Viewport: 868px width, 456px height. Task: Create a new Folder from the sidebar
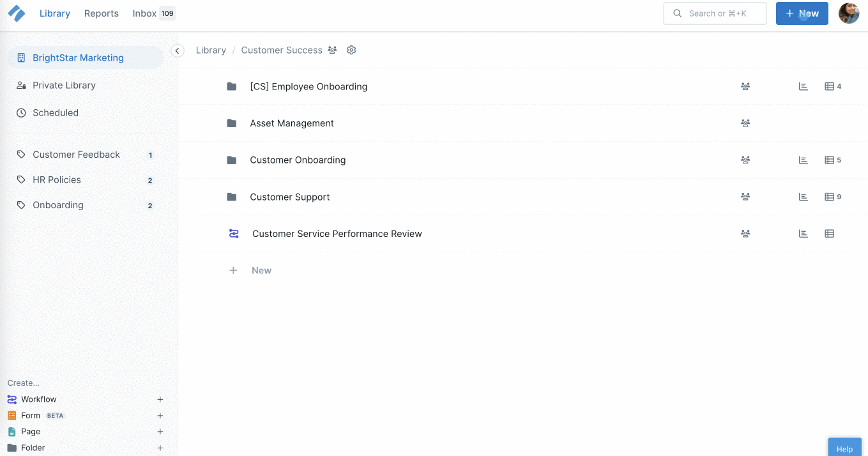[33, 448]
